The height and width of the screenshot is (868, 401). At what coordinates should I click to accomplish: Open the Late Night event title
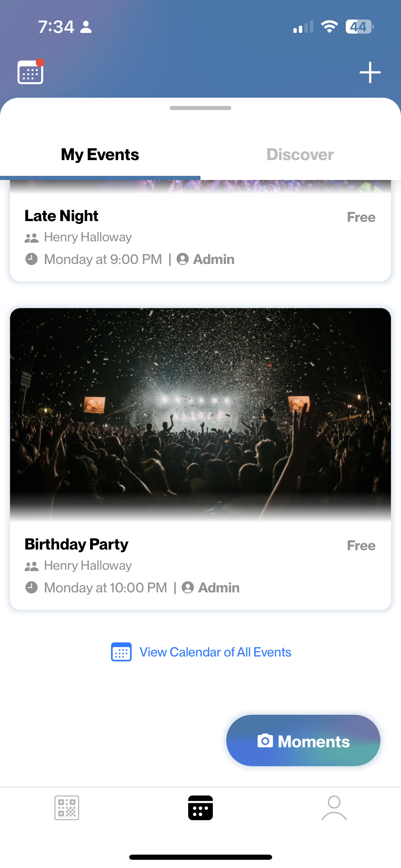click(x=62, y=216)
